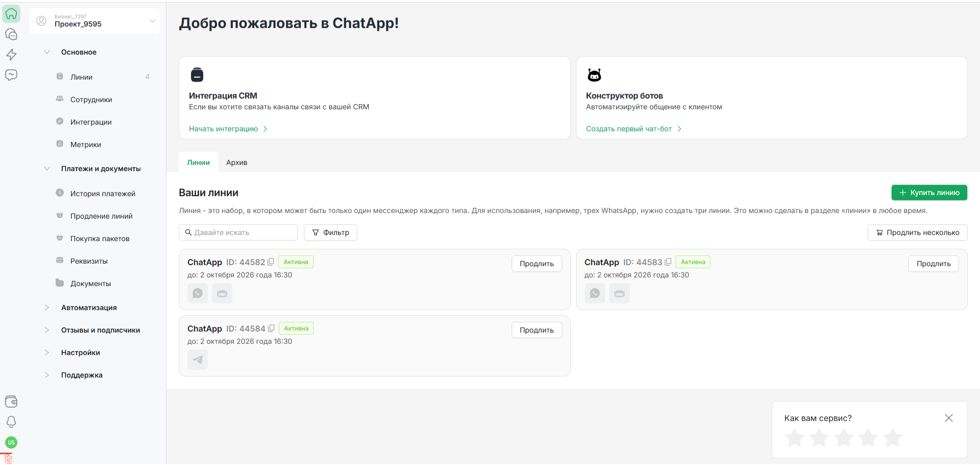Click the Купить линию button
Image resolution: width=980 pixels, height=465 pixels.
(x=929, y=193)
